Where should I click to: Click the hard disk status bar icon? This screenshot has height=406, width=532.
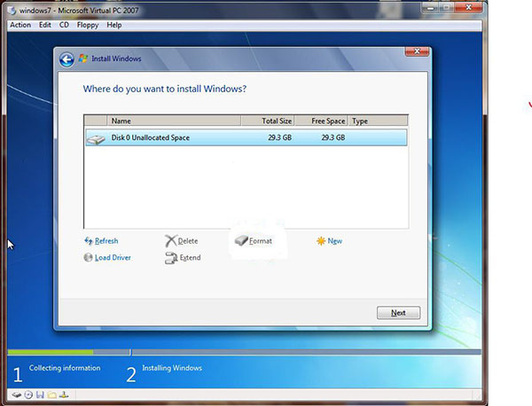pos(16,394)
